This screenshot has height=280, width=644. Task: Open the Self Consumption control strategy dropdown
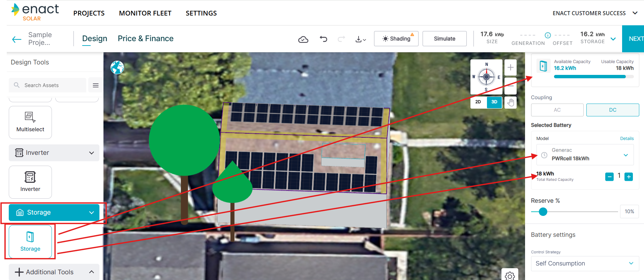(x=585, y=263)
